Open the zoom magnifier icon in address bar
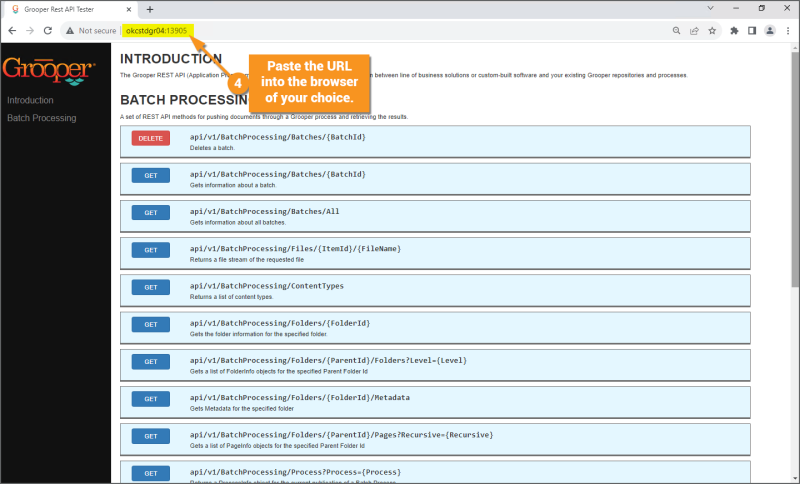The height and width of the screenshot is (484, 800). pyautogui.click(x=677, y=31)
